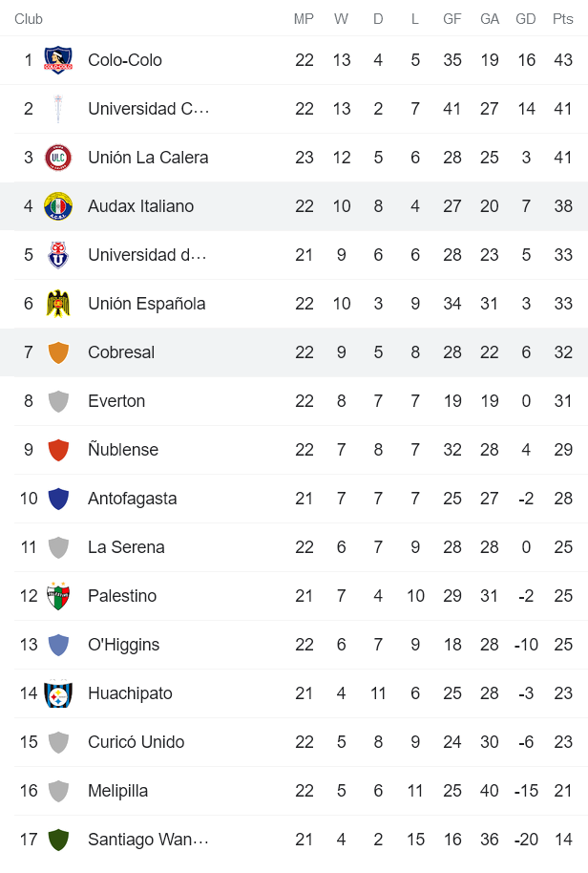Screen dimensions: 588x873
Task: Open the La Serena team link
Action: [126, 547]
